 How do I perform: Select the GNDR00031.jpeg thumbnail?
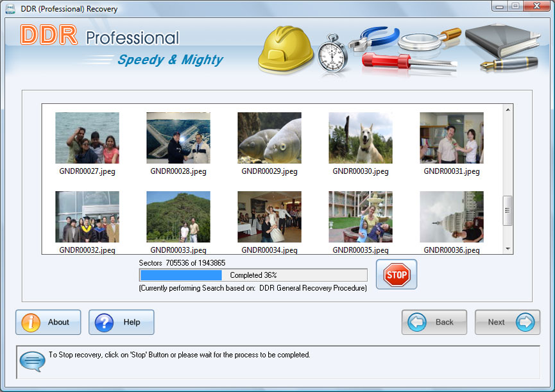452,138
